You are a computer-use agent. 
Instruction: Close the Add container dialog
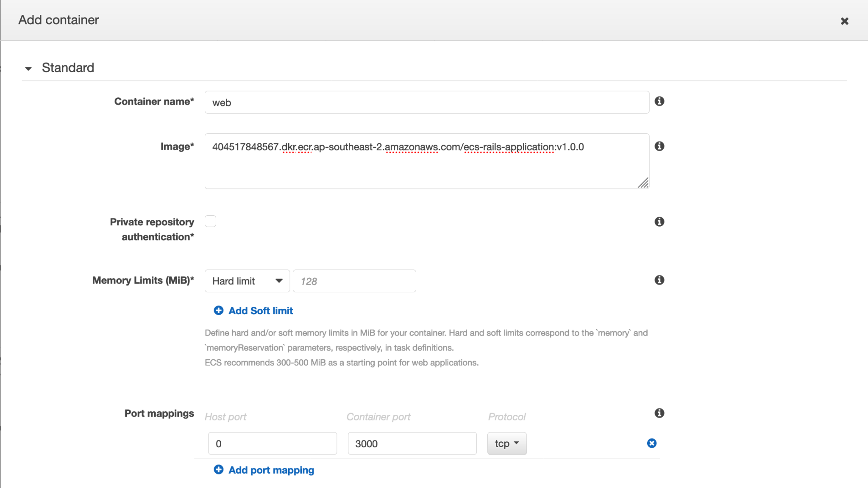(845, 21)
